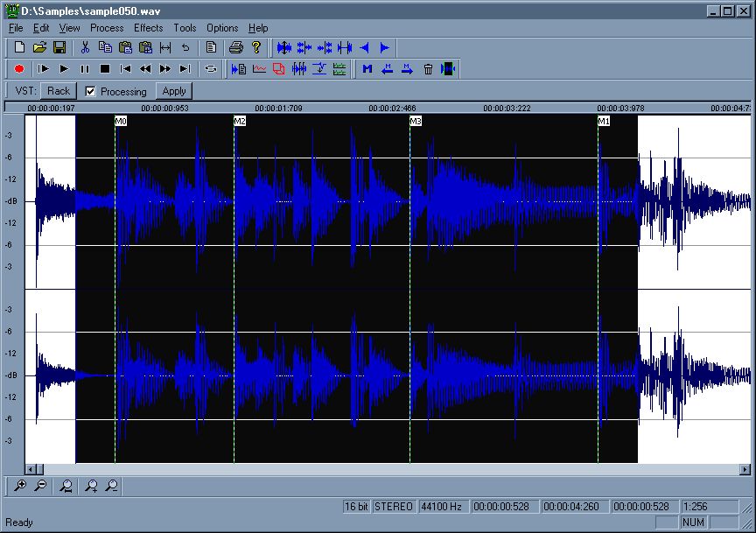Open the Effects menu

[x=149, y=28]
